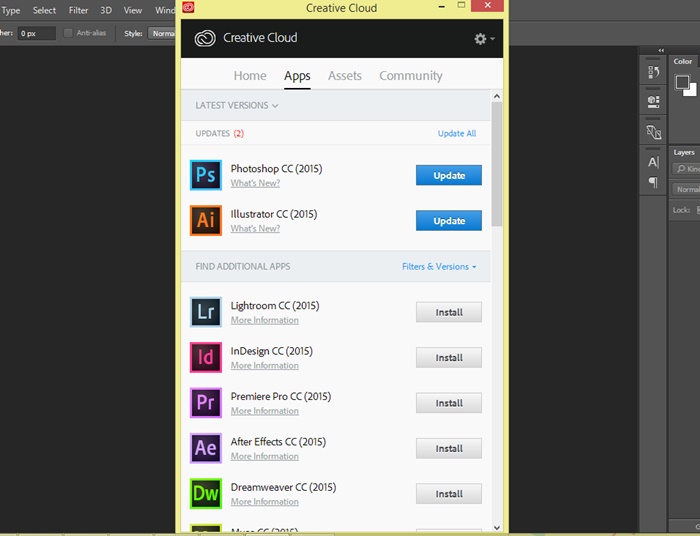Click the Illustrator Ai app icon
The width and height of the screenshot is (700, 536).
[205, 220]
